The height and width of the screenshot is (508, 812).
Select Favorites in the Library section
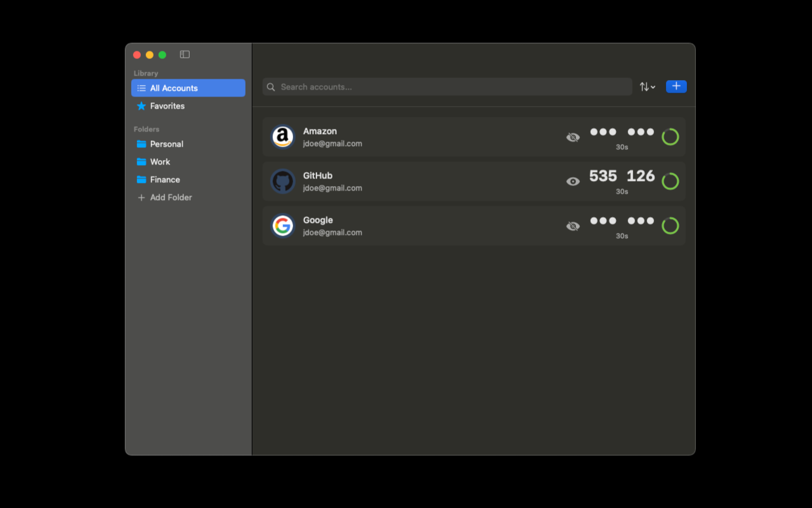pyautogui.click(x=167, y=105)
